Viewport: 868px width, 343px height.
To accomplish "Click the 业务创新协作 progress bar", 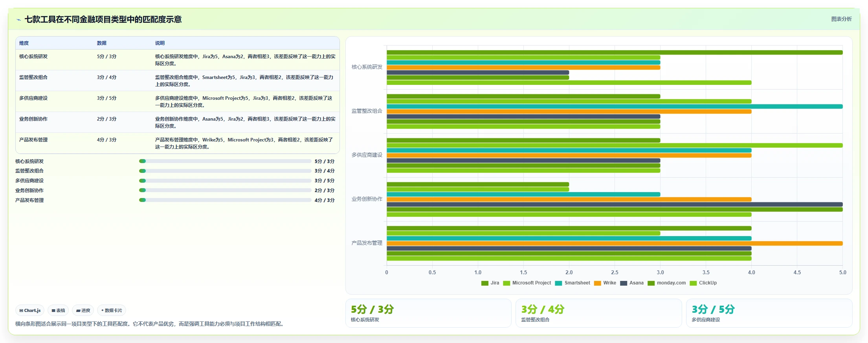I will [x=225, y=190].
